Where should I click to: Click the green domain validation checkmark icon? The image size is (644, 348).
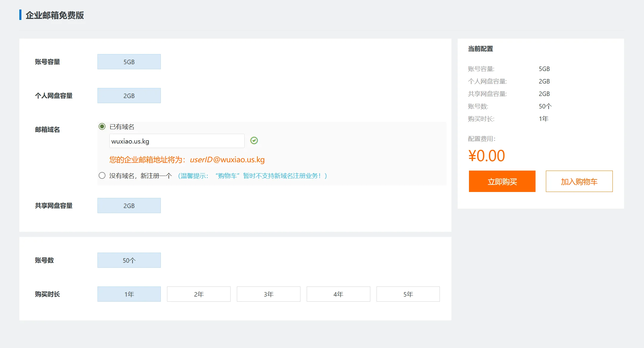click(x=254, y=141)
